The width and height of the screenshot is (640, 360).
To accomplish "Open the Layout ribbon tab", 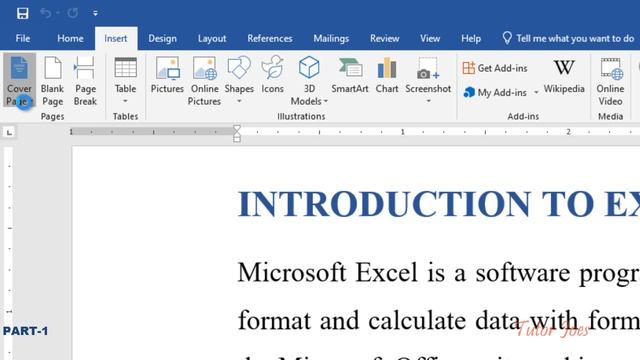I will point(212,38).
